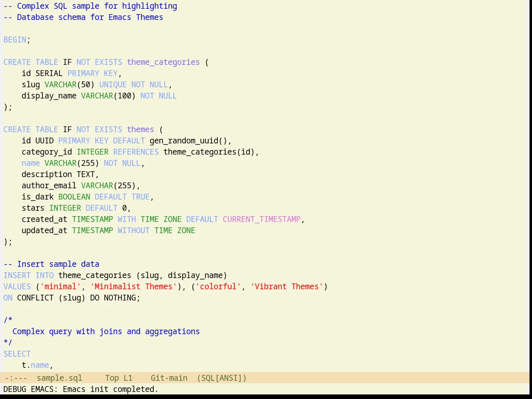
Task: Click the created_at column name
Action: 44,219
